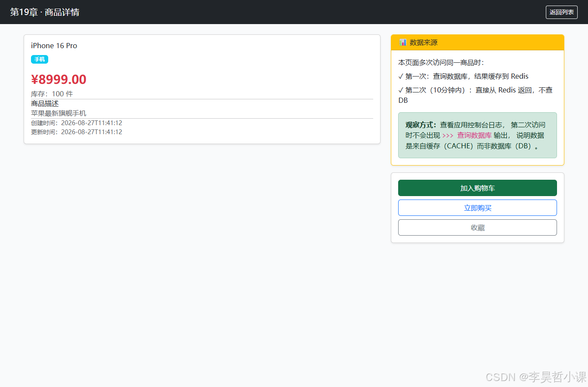
Task: Click the 商品描述 heading
Action: click(45, 104)
